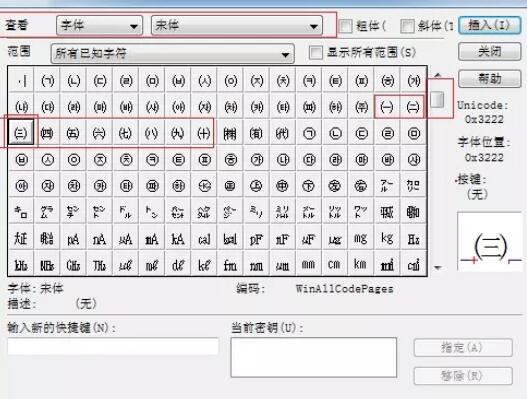Click inside the 当前密钥(U) list box
This screenshot has width=527, height=399.
pyautogui.click(x=314, y=357)
